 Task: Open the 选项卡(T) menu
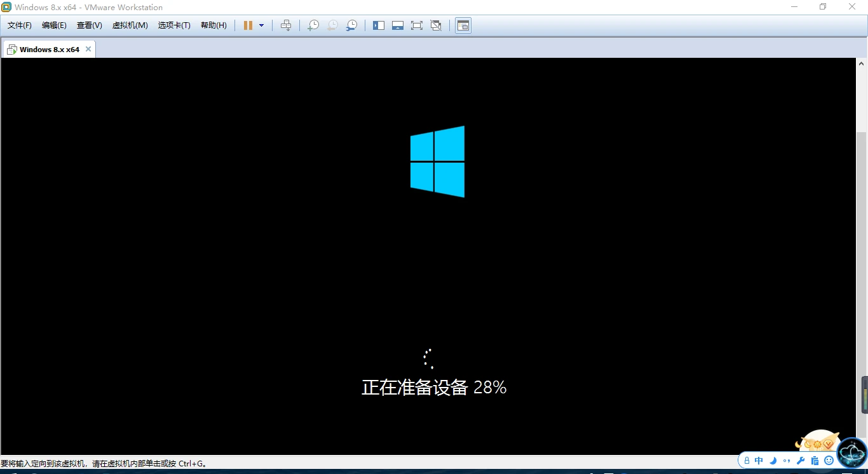pyautogui.click(x=174, y=25)
